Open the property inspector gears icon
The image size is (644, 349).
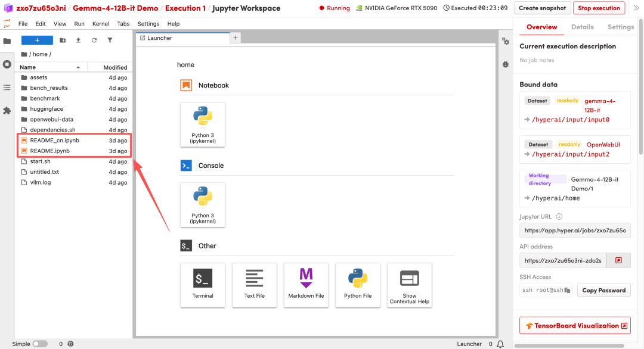(x=506, y=41)
